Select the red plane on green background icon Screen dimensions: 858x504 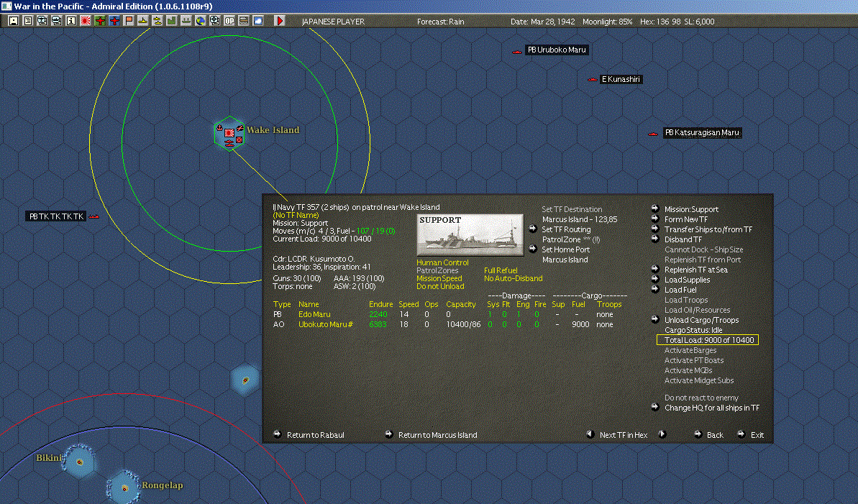point(99,21)
